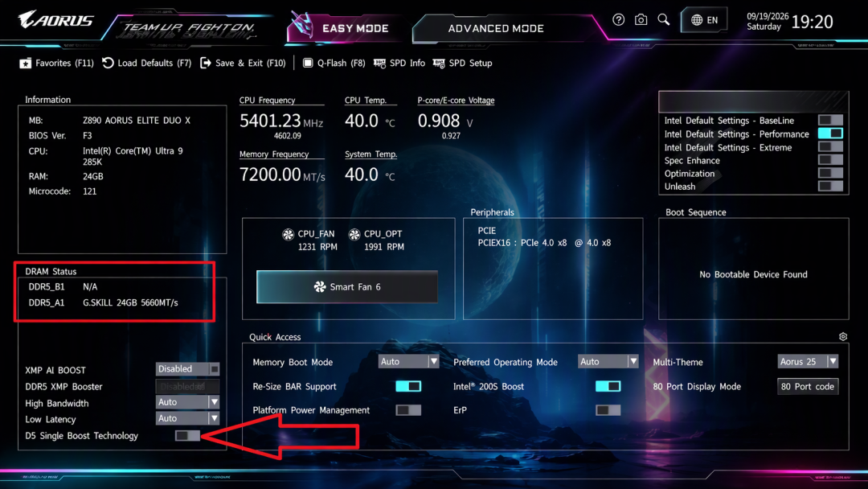Click the 19:20 clock
This screenshot has width=868, height=489.
click(812, 23)
